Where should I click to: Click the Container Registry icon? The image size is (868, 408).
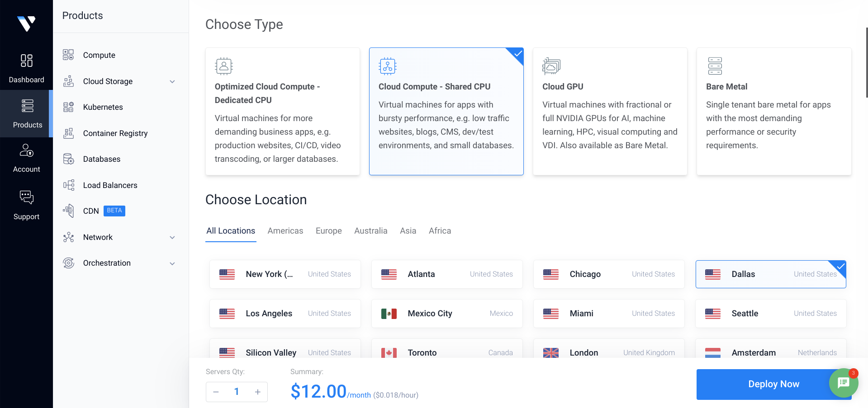[x=68, y=133]
